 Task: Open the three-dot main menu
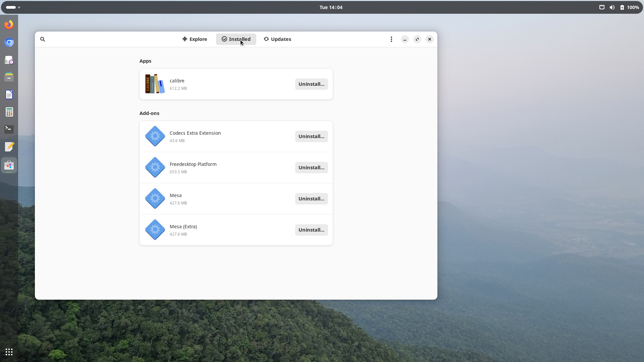[391, 39]
